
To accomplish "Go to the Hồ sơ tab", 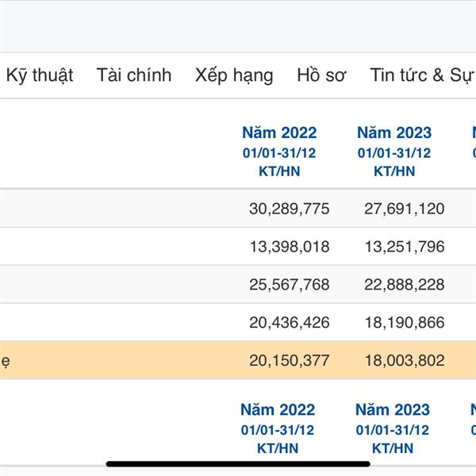I will pyautogui.click(x=321, y=75).
